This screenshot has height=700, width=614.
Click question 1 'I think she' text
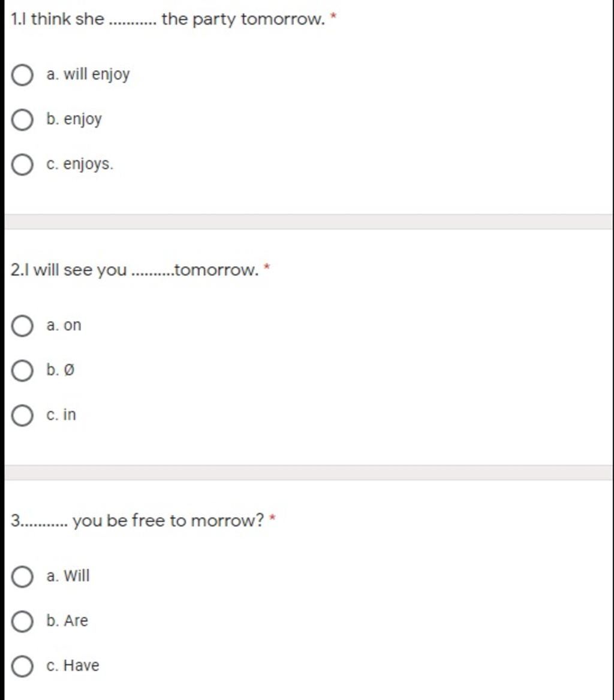click(67, 19)
